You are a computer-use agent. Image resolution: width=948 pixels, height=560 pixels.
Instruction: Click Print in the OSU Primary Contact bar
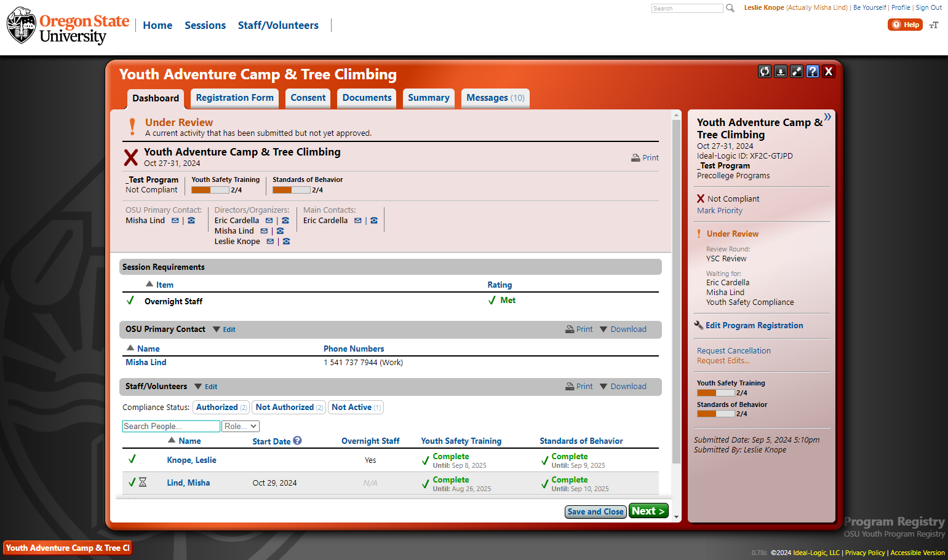[579, 329]
